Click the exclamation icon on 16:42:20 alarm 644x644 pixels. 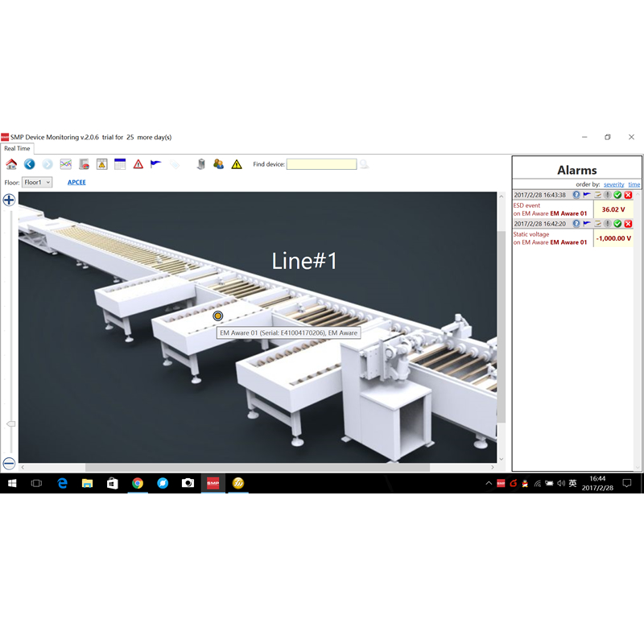tap(608, 224)
